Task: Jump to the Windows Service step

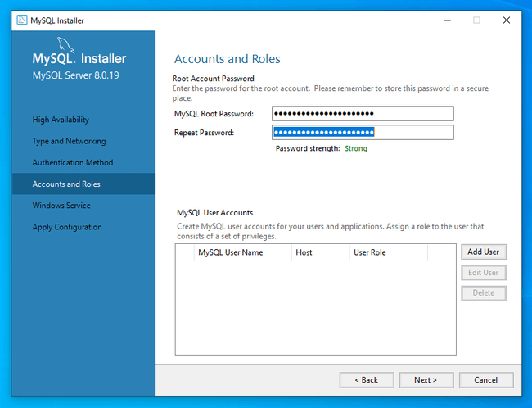Action: [61, 206]
